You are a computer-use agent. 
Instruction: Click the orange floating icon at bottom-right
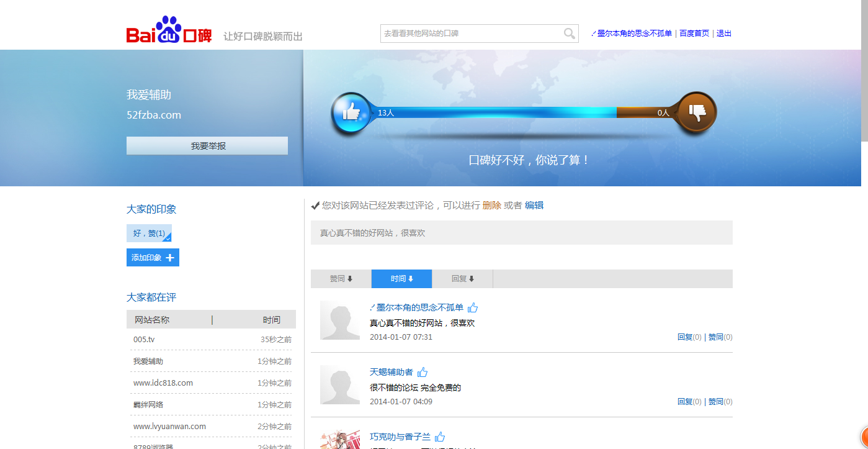pos(864,438)
